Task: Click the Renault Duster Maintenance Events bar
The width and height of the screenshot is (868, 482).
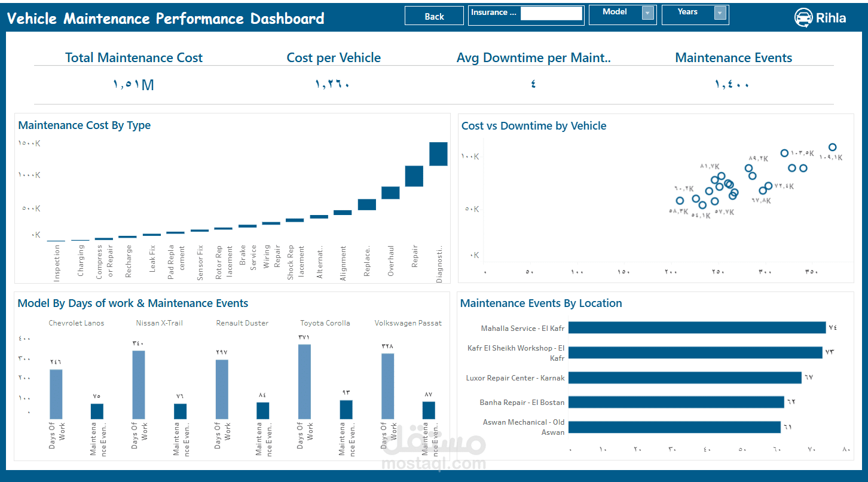Action: pos(263,411)
